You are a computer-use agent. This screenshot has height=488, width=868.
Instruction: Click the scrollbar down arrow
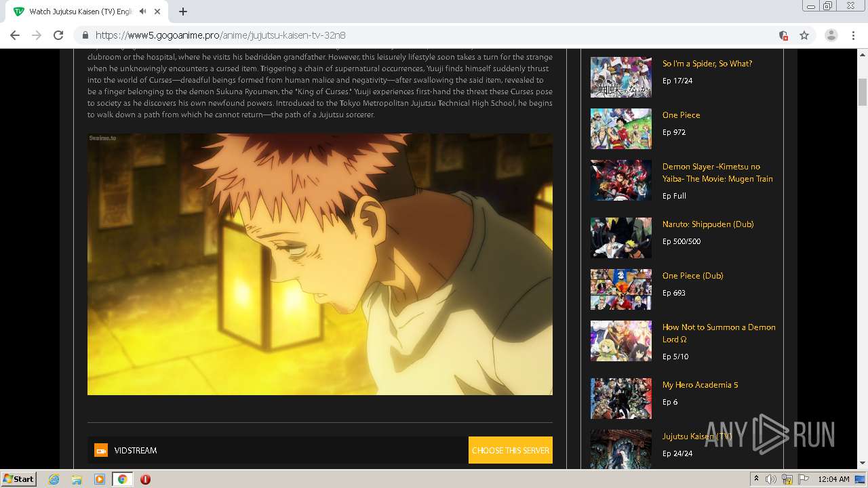point(863,464)
